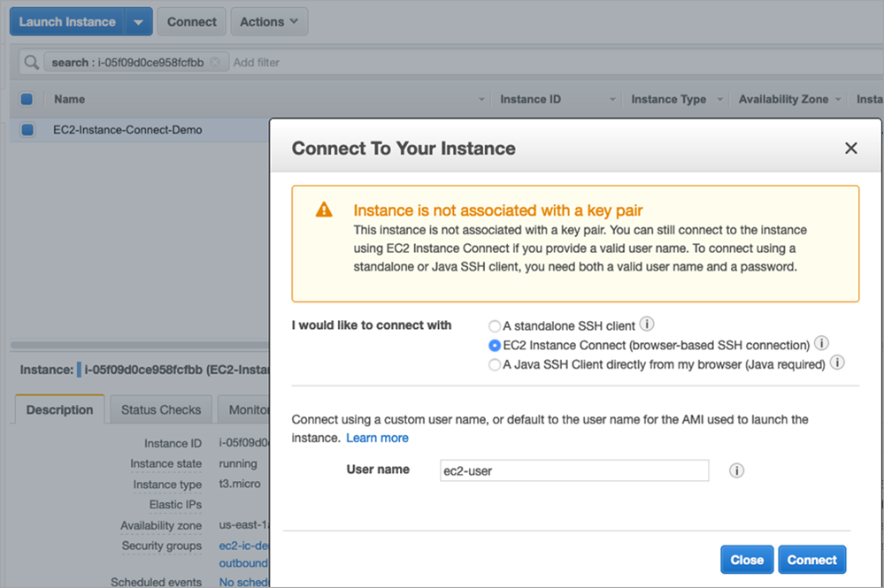The image size is (884, 588).
Task: Click the EC2-Instance-Connect-Demo instance name
Action: coord(127,130)
